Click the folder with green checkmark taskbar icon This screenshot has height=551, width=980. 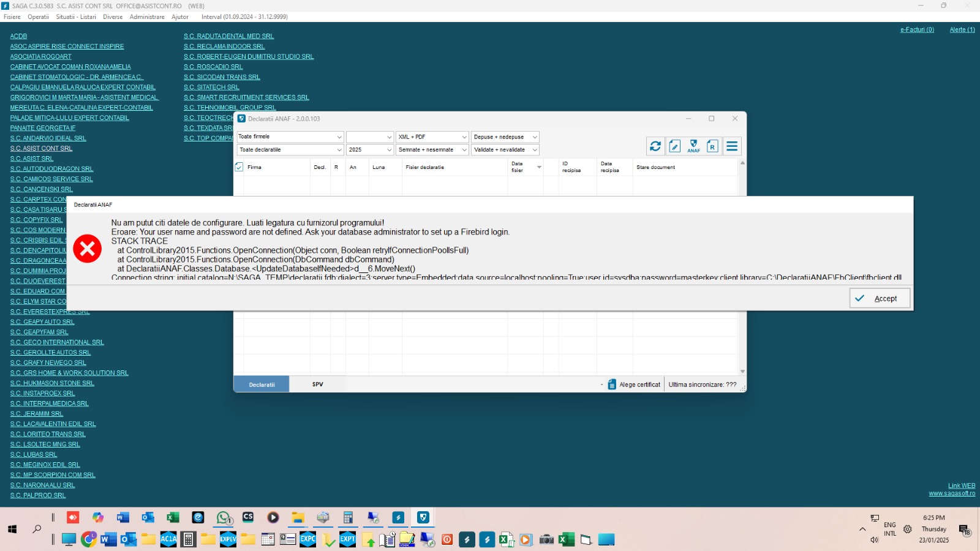(x=329, y=539)
